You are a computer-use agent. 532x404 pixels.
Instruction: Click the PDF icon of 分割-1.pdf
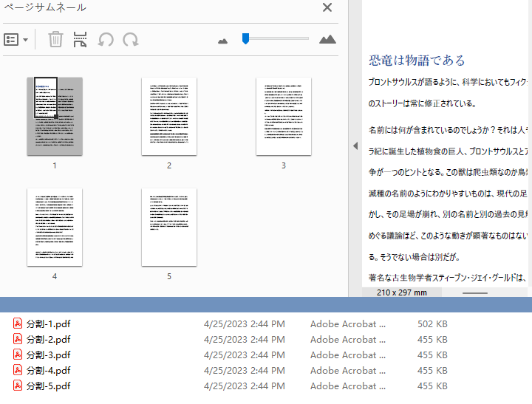click(x=18, y=323)
